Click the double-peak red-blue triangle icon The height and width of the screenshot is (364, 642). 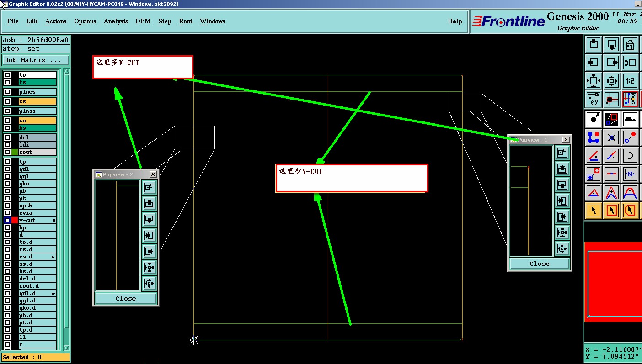point(612,192)
